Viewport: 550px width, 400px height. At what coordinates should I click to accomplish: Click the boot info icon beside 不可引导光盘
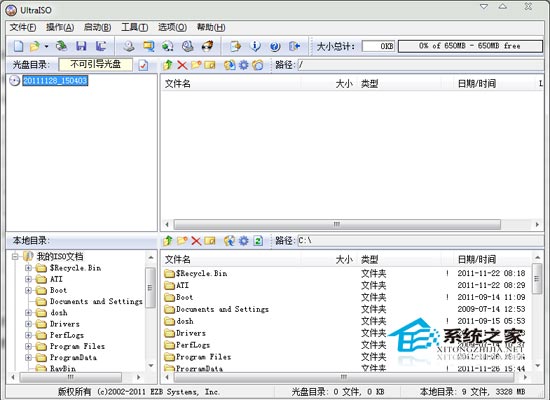coord(143,65)
